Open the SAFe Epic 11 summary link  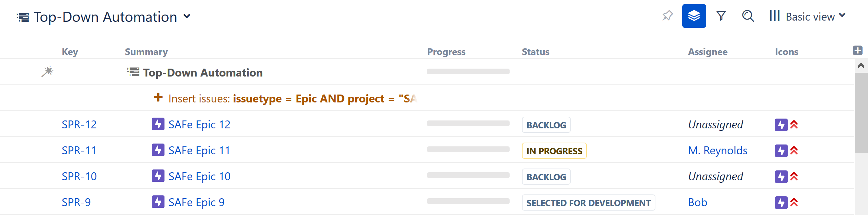(199, 150)
